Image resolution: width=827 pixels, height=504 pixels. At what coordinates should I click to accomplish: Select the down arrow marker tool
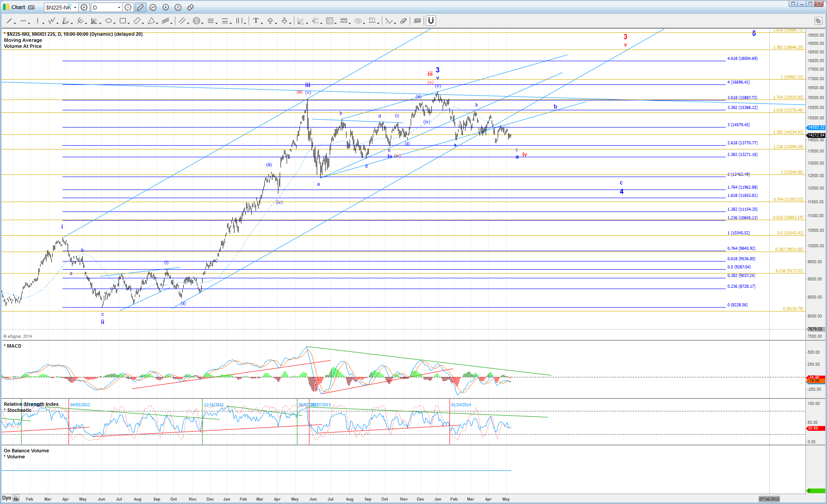tap(284, 21)
